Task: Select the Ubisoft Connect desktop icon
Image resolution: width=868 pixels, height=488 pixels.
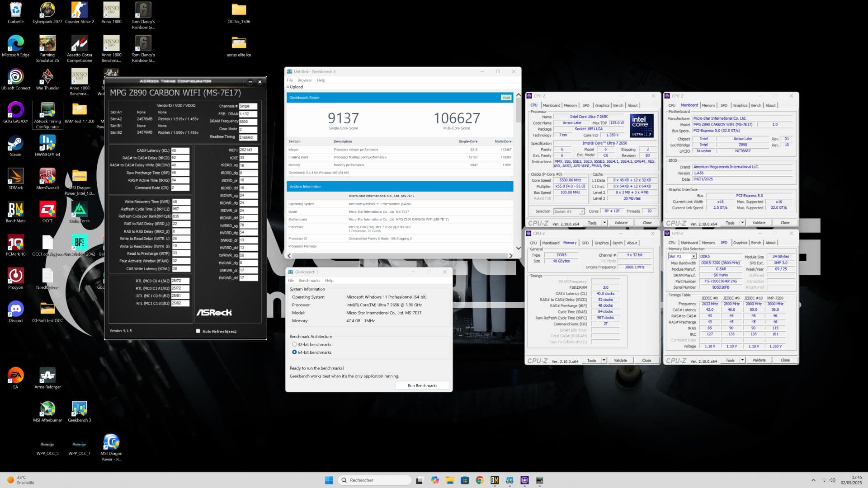Action: click(x=15, y=79)
